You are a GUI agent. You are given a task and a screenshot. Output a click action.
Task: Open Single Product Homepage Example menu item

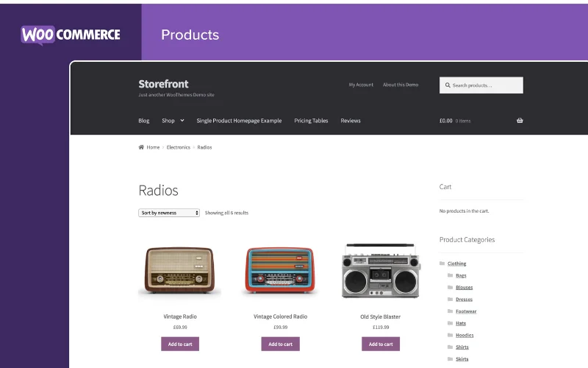(x=239, y=121)
